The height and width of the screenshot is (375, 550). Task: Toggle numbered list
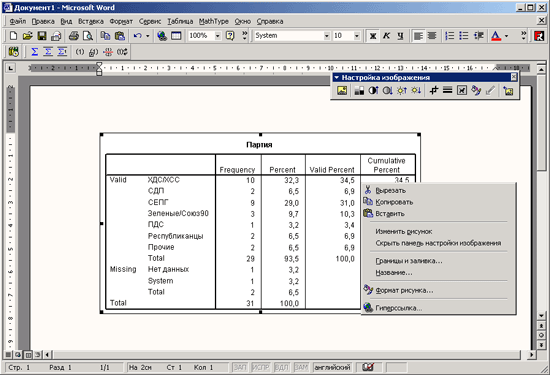450,36
